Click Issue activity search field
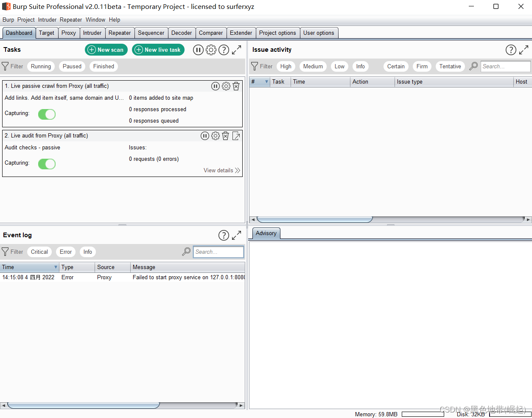The image size is (532, 418). click(505, 66)
